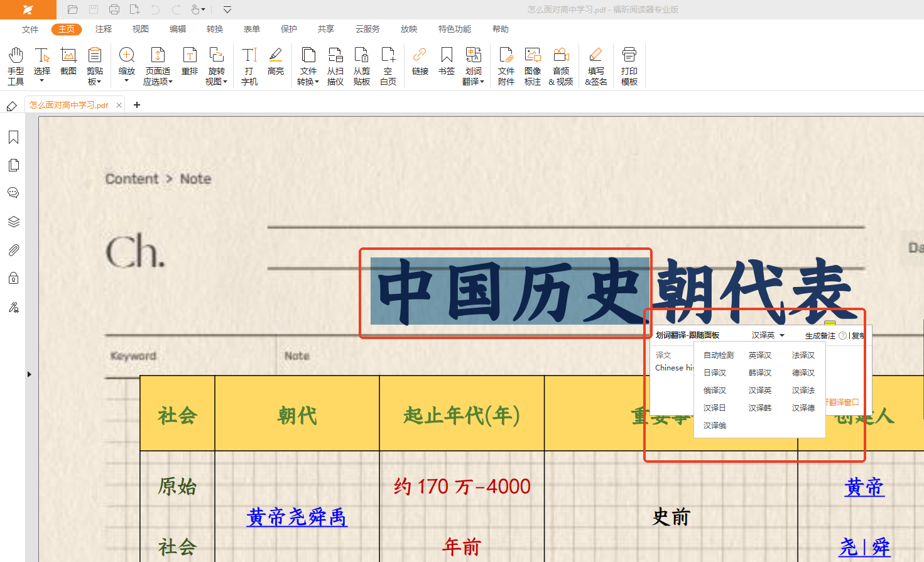Expand the Rotate View (旋转视图) dropdown

216,65
